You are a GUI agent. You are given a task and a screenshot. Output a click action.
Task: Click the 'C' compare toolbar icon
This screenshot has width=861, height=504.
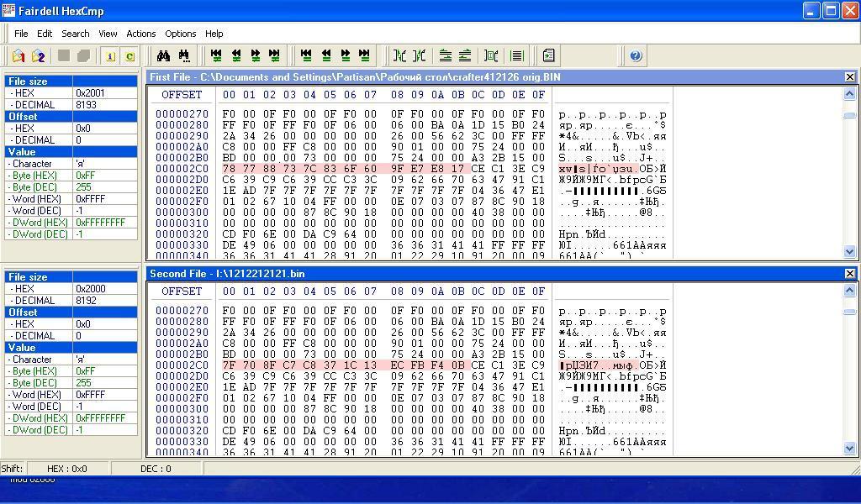(x=129, y=56)
